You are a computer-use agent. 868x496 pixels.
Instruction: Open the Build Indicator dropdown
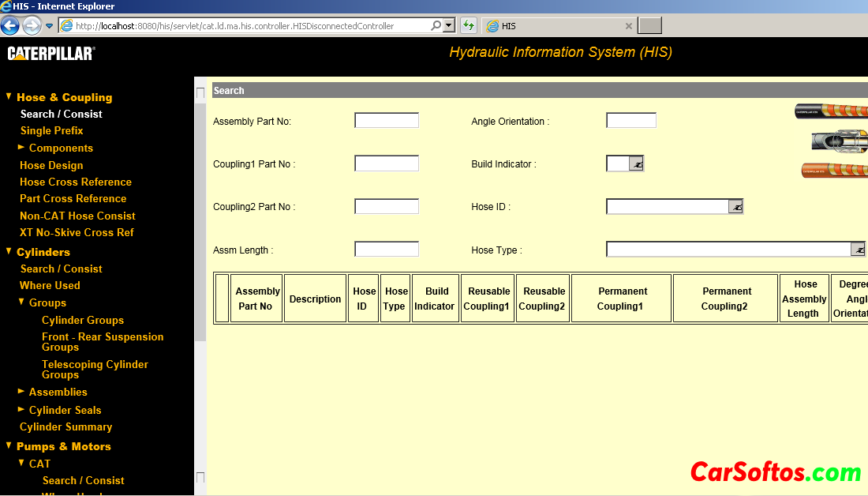pyautogui.click(x=636, y=163)
